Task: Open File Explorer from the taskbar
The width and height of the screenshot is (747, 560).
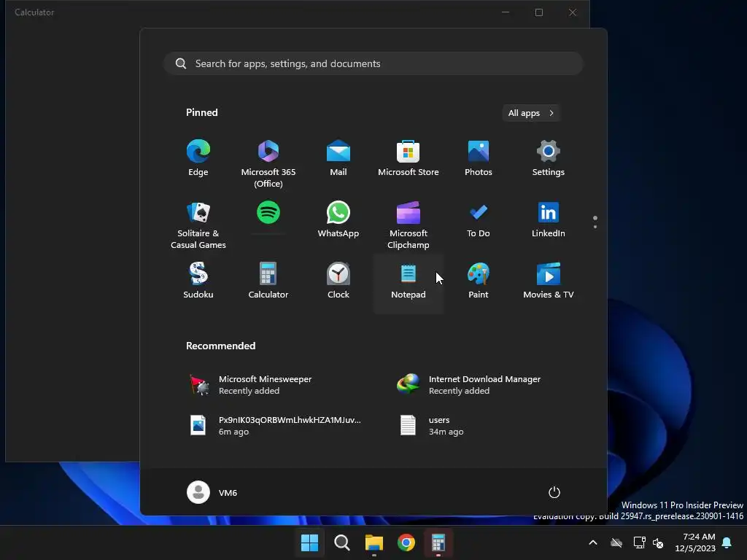Action: click(x=374, y=542)
